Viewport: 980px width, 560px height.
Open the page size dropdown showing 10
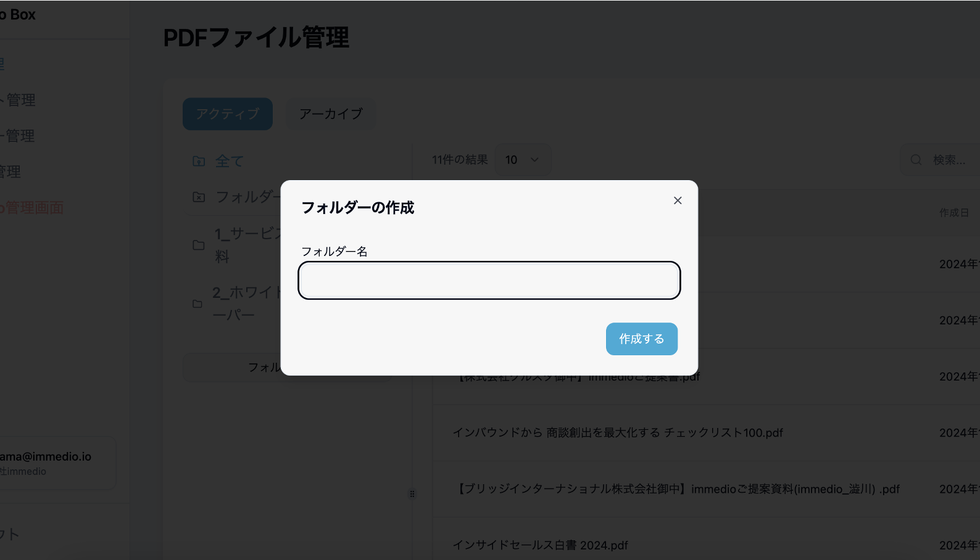522,160
